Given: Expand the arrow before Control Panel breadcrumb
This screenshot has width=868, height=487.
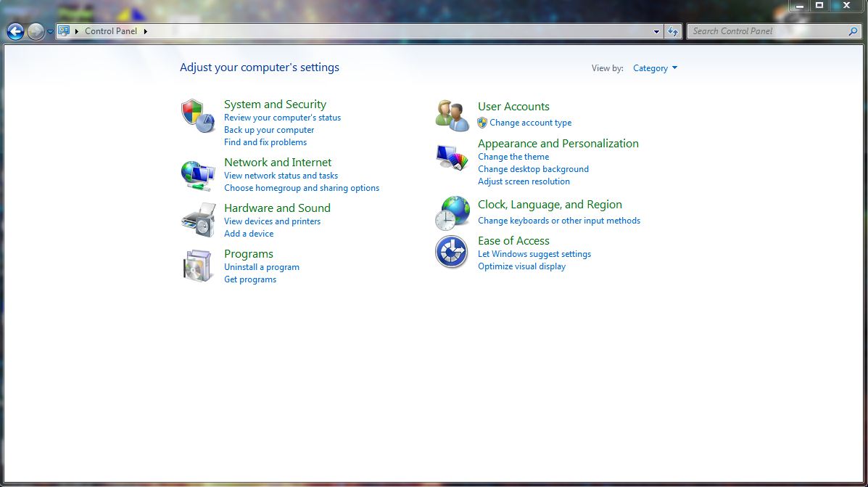Looking at the screenshot, I should click(x=77, y=31).
